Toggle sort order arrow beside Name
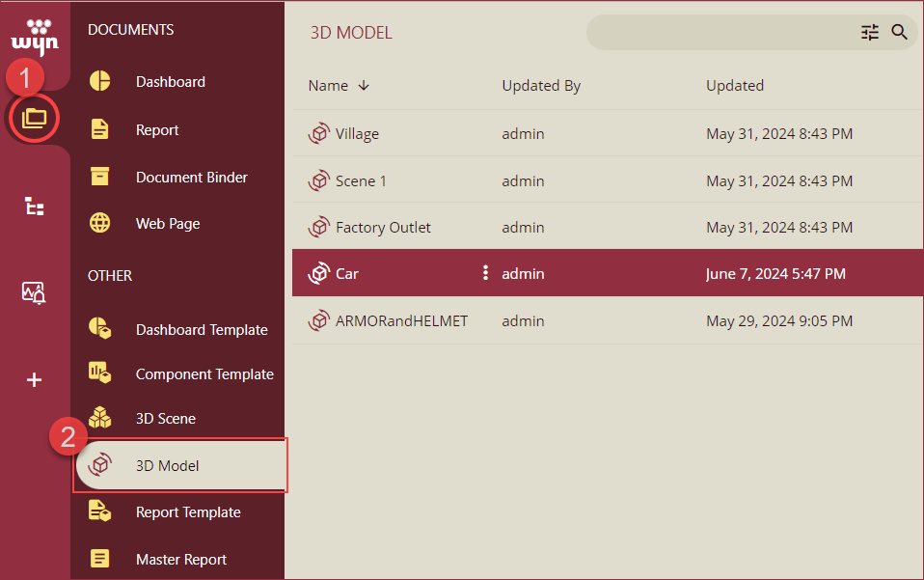924x580 pixels. click(364, 86)
